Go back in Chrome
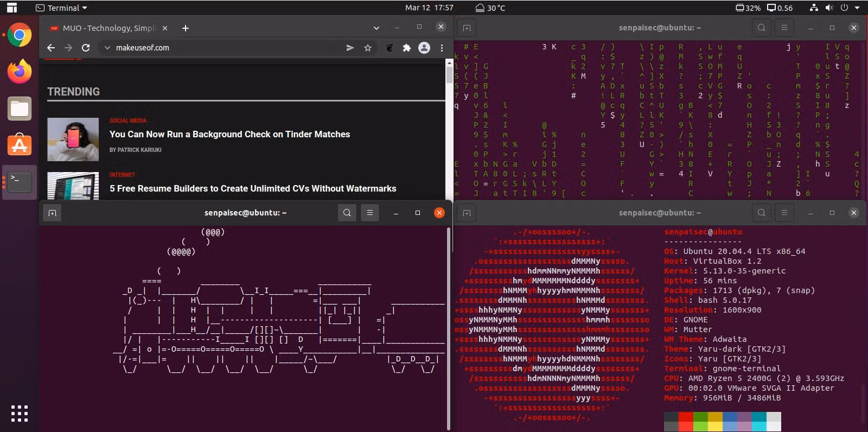868x432 pixels. coord(51,48)
